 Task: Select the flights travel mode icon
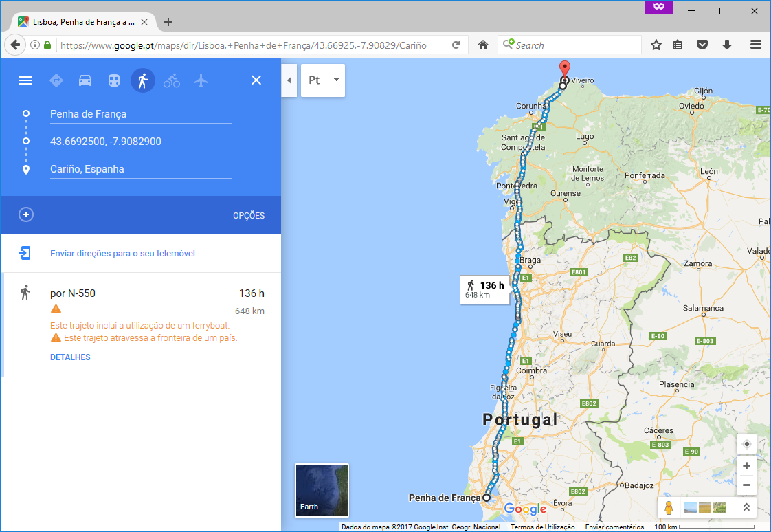pyautogui.click(x=201, y=80)
